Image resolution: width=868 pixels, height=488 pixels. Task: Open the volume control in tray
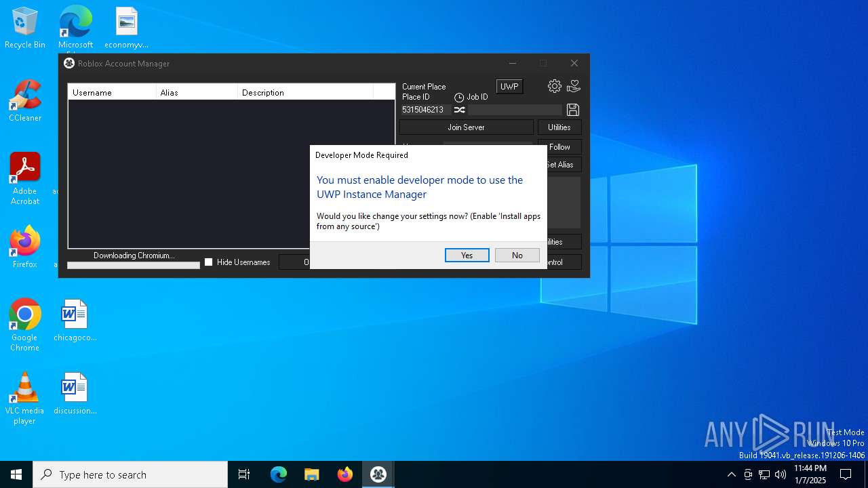pyautogui.click(x=781, y=474)
